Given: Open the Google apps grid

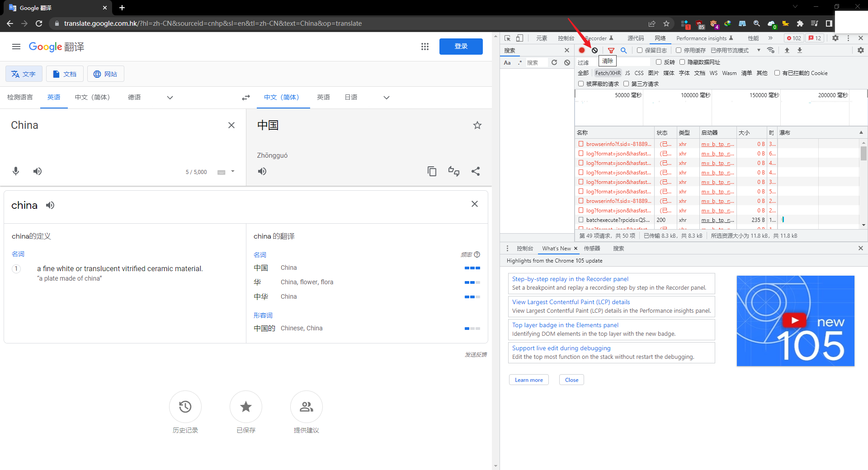Looking at the screenshot, I should click(x=425, y=47).
